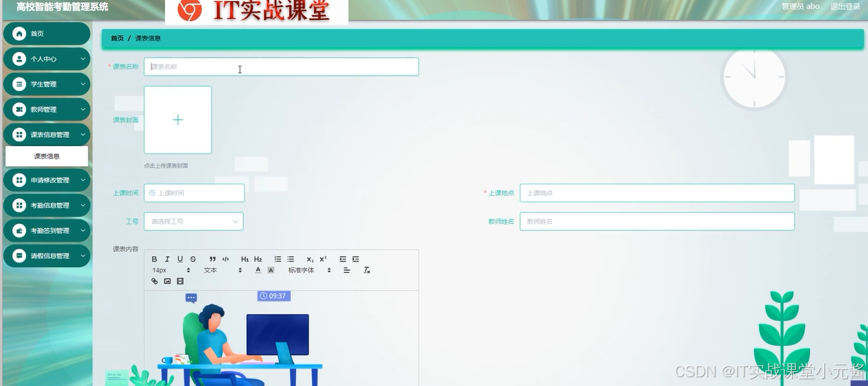Expand the 考勤签到管理 menu chevron
Screen dimensions: 868x386
(83, 231)
